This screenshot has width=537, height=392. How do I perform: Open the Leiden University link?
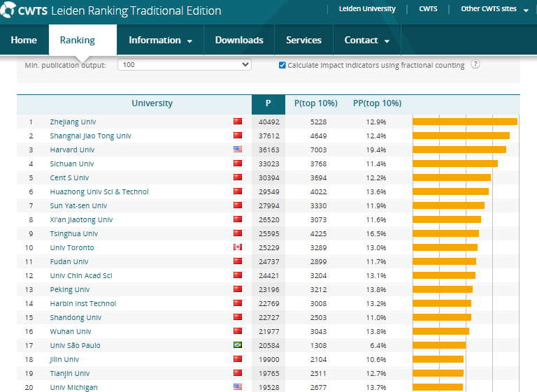367,9
